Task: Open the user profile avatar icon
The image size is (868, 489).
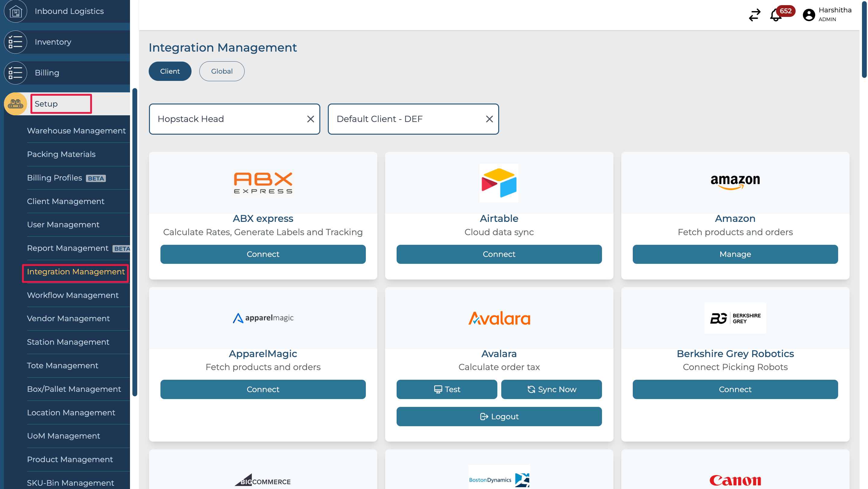Action: (x=809, y=15)
